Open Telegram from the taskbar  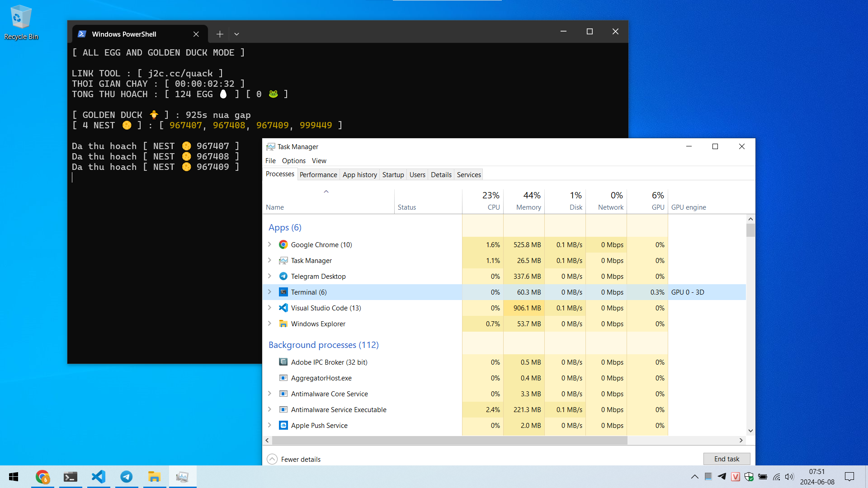[127, 477]
